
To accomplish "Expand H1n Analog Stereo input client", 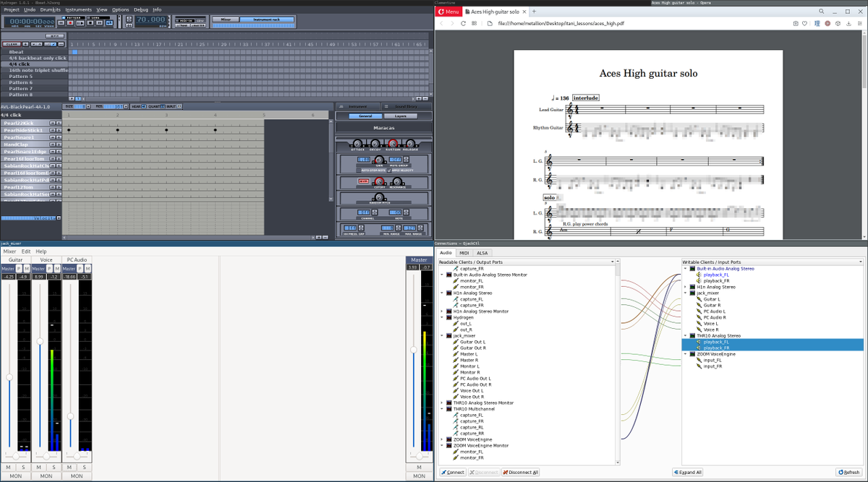I will pyautogui.click(x=686, y=287).
